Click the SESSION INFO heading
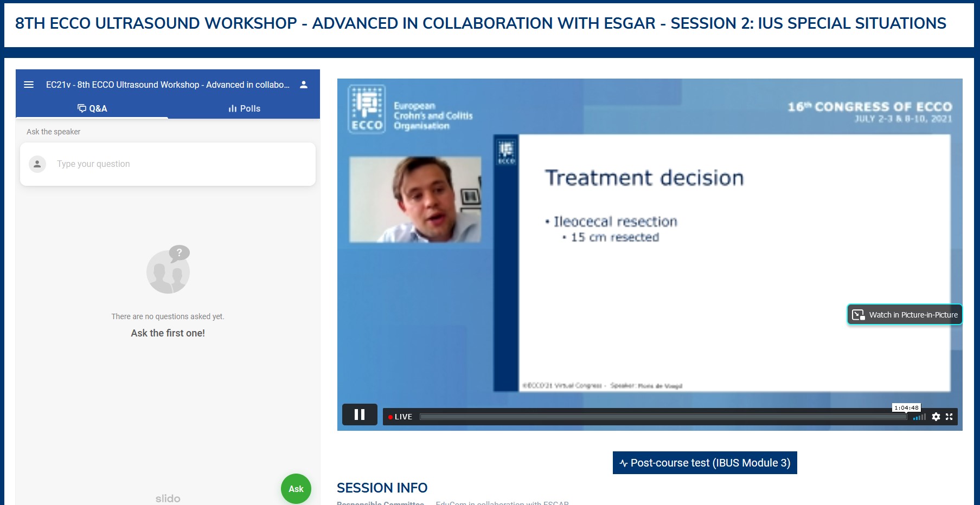The image size is (980, 505). point(382,488)
